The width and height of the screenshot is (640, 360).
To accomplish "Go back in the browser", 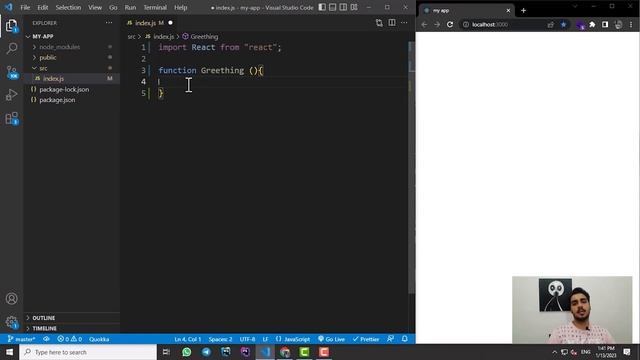I will 424,24.
